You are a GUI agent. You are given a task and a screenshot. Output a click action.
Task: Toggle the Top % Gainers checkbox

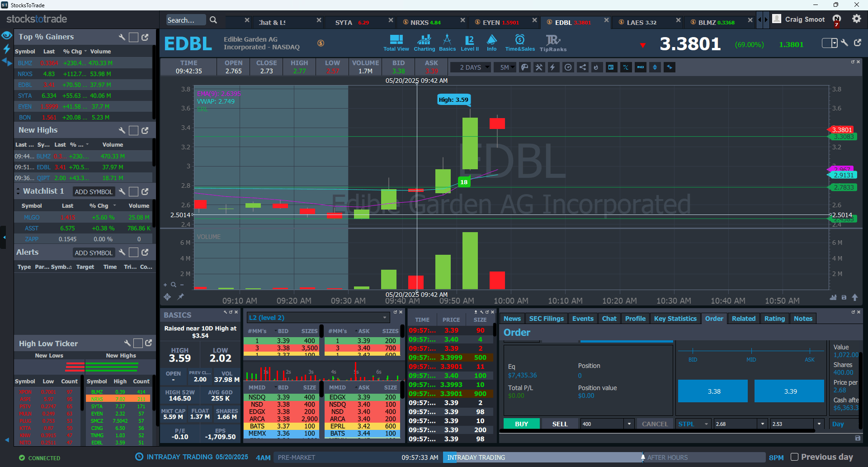coord(133,37)
